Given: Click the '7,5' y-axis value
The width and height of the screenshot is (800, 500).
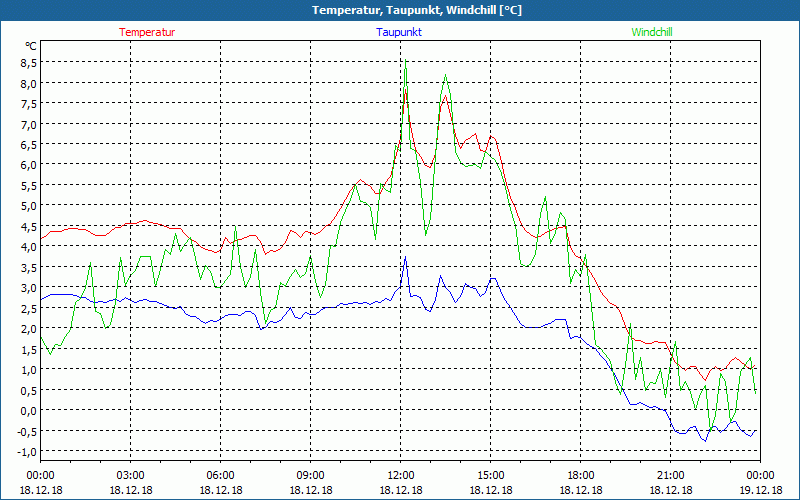Looking at the screenshot, I should click(29, 104).
